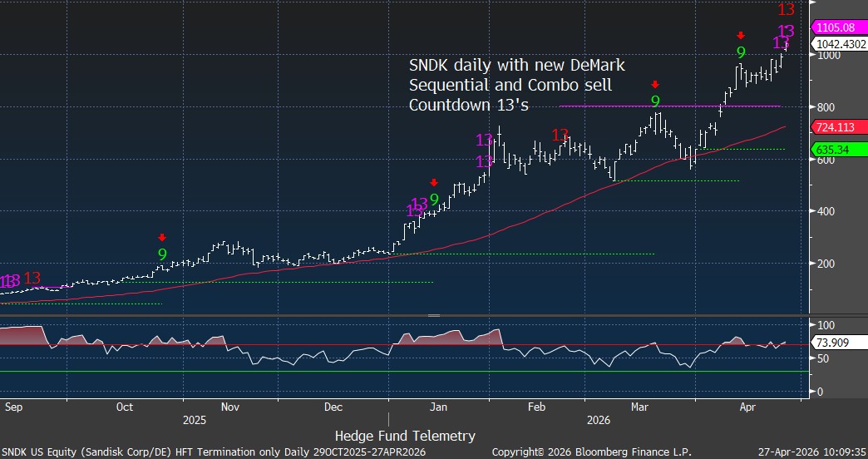Screen dimensions: 868x459
Task: Select the green 9 marker in March
Action: [x=655, y=101]
